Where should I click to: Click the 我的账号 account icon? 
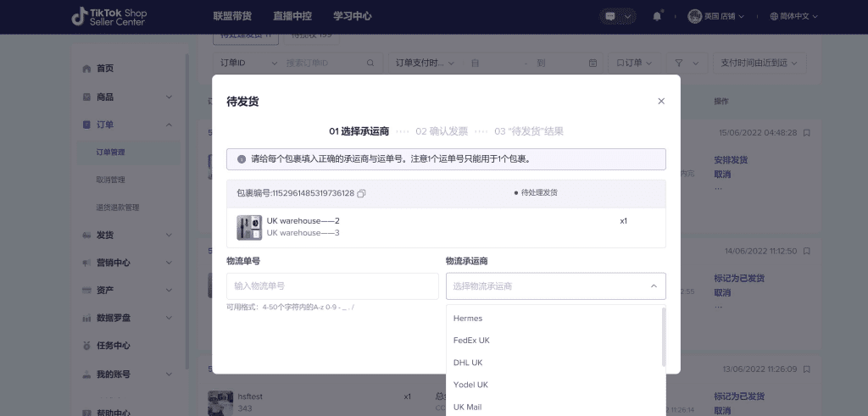(x=86, y=374)
